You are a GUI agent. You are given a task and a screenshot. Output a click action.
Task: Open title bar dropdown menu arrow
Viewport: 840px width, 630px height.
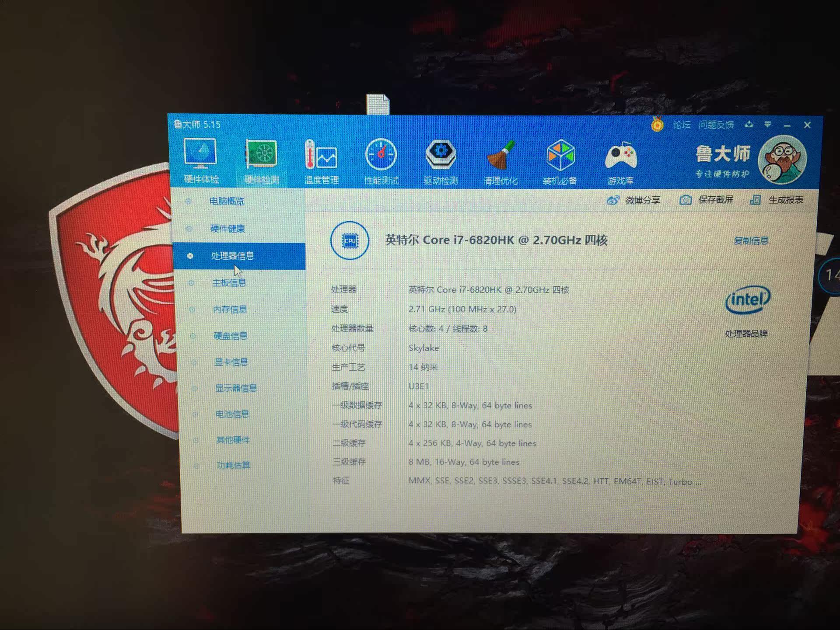pos(768,125)
